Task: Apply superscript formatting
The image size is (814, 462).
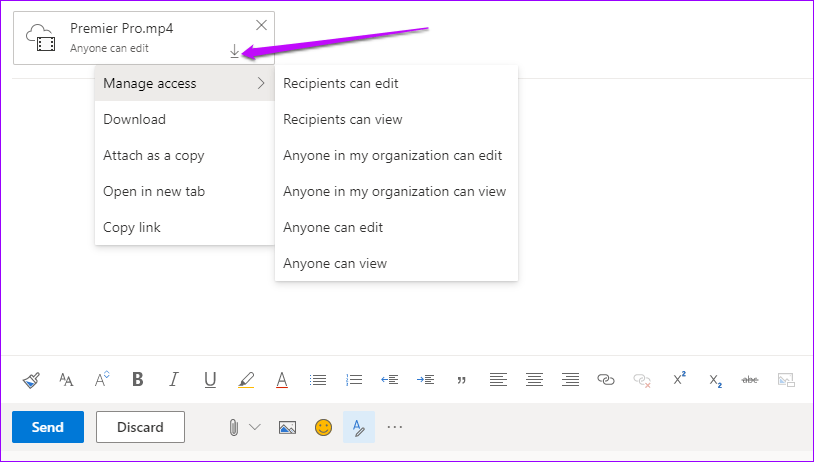Action: click(679, 378)
